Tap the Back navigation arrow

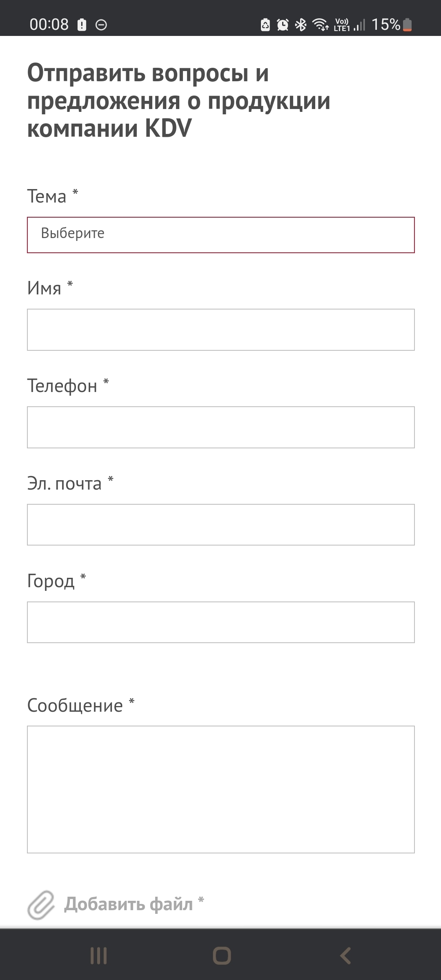click(345, 956)
